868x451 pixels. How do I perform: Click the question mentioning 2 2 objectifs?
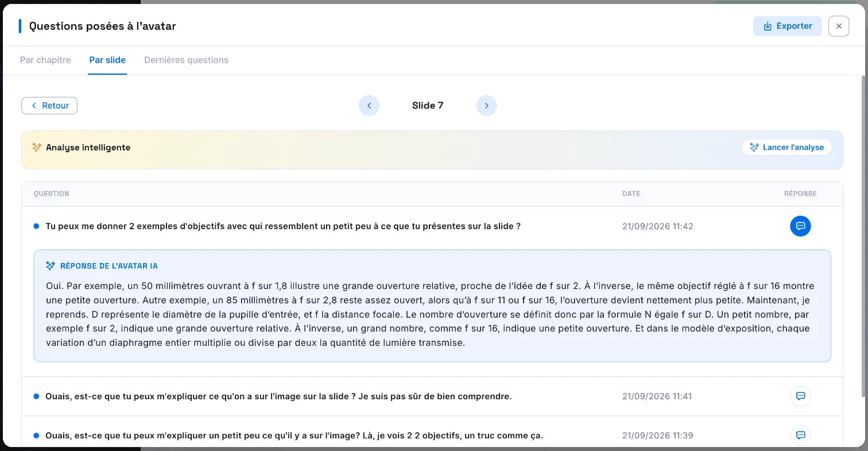[294, 435]
